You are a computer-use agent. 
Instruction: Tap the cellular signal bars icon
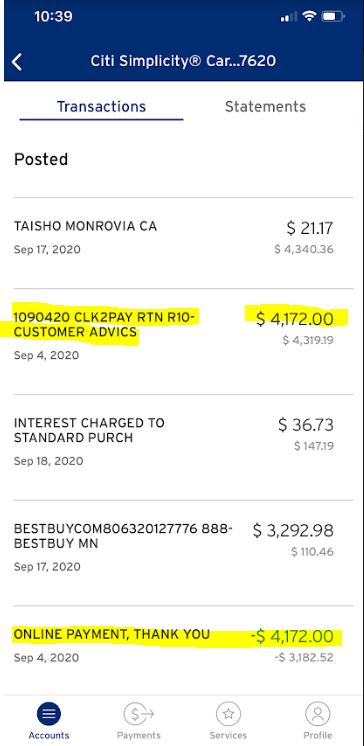[289, 17]
